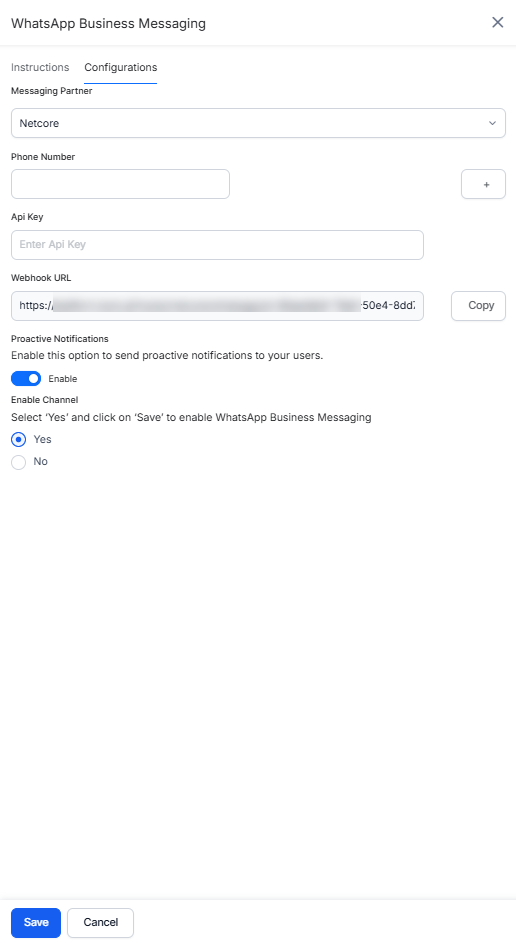Image resolution: width=516 pixels, height=943 pixels.
Task: Click the Phone Number field label
Action: point(43,157)
